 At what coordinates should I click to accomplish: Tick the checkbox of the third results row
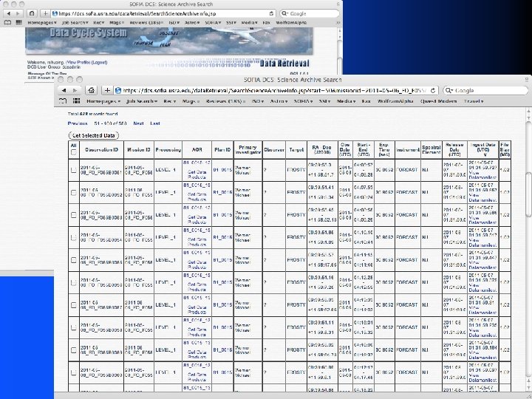pyautogui.click(x=74, y=215)
